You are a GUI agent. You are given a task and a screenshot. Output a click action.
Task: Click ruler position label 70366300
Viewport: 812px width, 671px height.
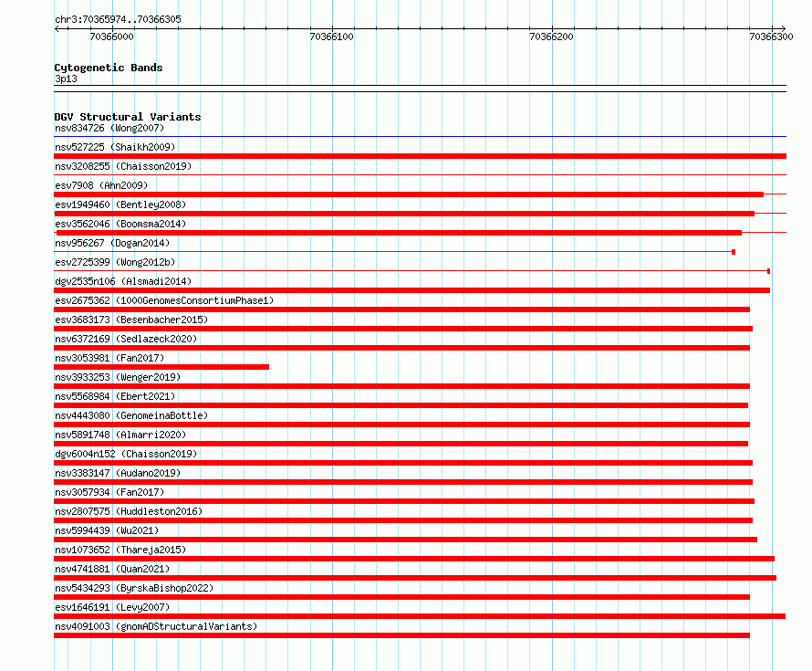(x=771, y=37)
